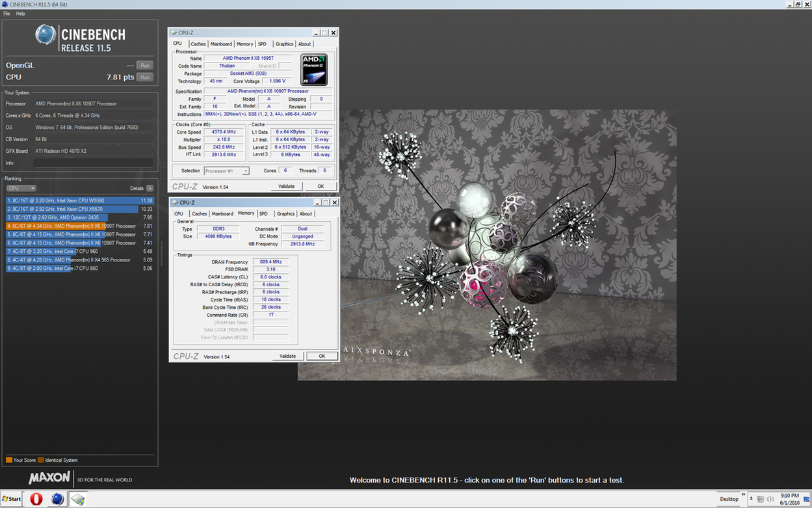Image resolution: width=812 pixels, height=508 pixels.
Task: Open Caches tab in lower CPU-Z window
Action: [x=200, y=213]
